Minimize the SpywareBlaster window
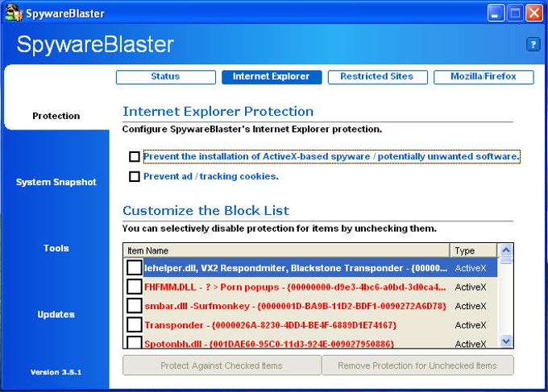 [496, 13]
